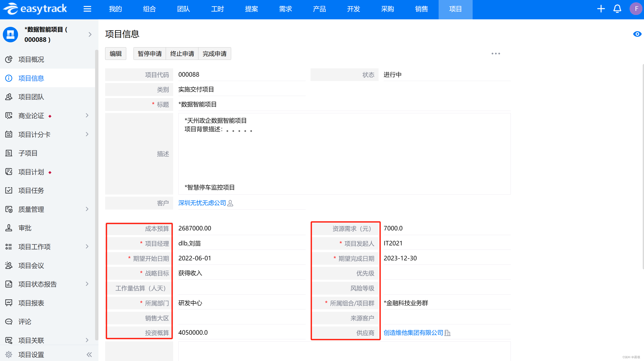The image size is (644, 361).
Task: Open the 提案 top menu
Action: click(252, 9)
